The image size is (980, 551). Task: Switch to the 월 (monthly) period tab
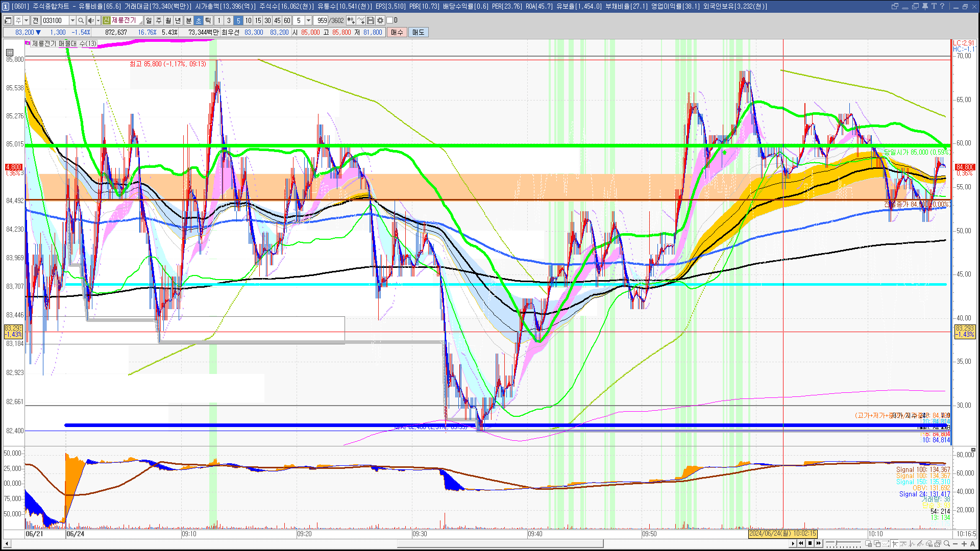click(168, 20)
